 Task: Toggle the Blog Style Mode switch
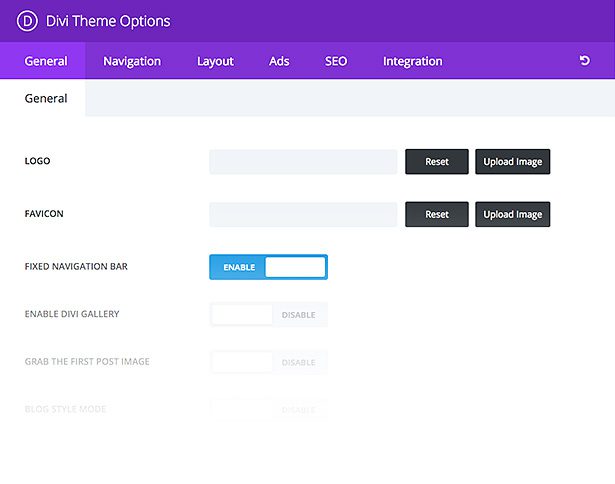(x=268, y=409)
